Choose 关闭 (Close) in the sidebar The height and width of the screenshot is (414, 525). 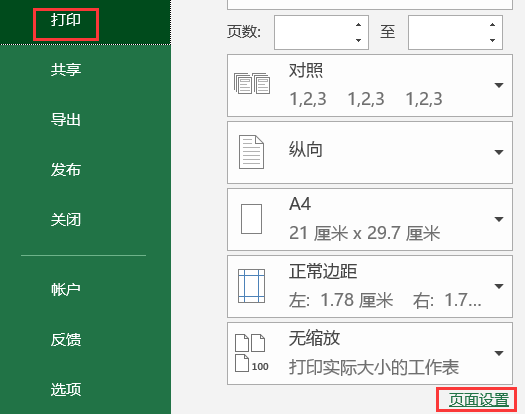tap(66, 220)
